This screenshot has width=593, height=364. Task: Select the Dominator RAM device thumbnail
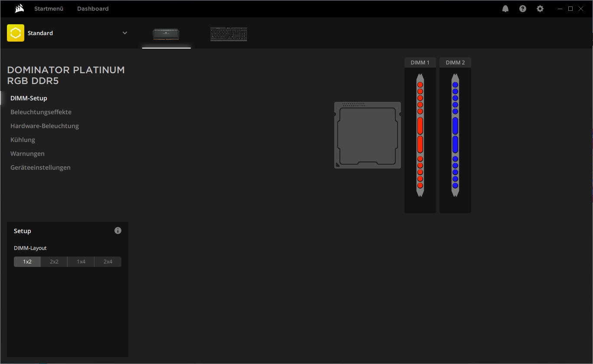pyautogui.click(x=166, y=34)
